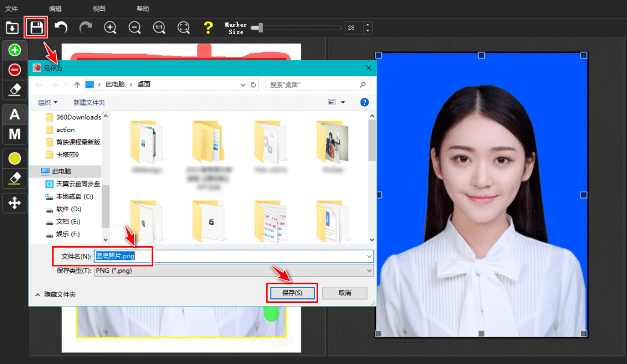
Task: Open the 文件 menu
Action: coord(12,9)
